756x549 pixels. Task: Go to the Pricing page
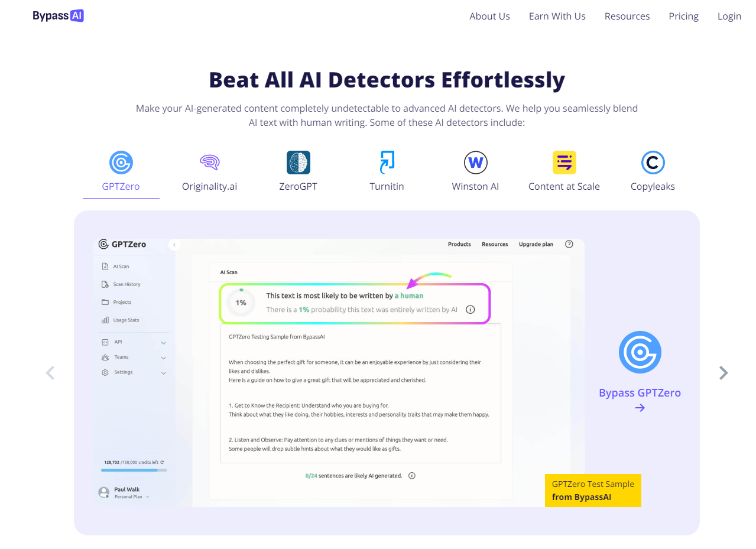pos(683,16)
